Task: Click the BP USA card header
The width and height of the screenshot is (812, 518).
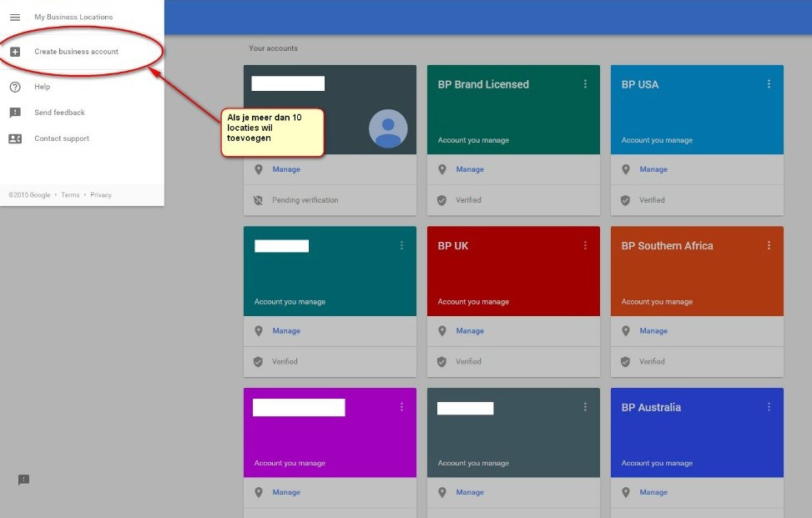Action: click(697, 110)
